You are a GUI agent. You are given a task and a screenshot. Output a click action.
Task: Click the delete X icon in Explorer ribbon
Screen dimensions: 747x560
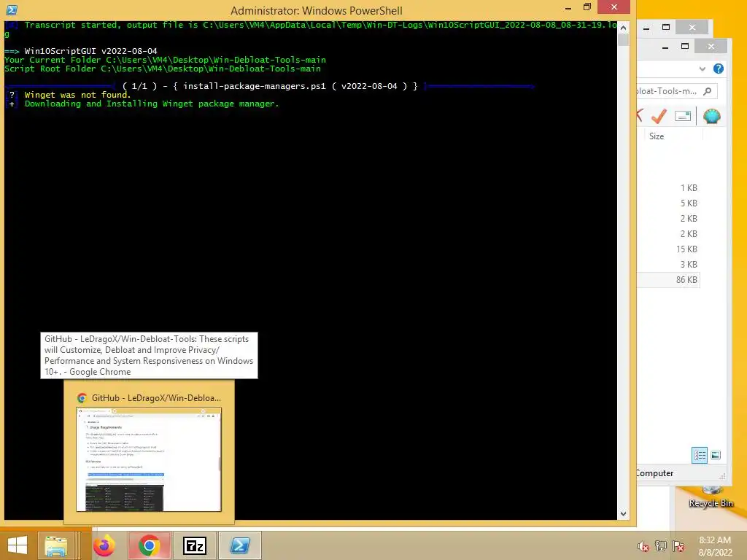(640, 116)
